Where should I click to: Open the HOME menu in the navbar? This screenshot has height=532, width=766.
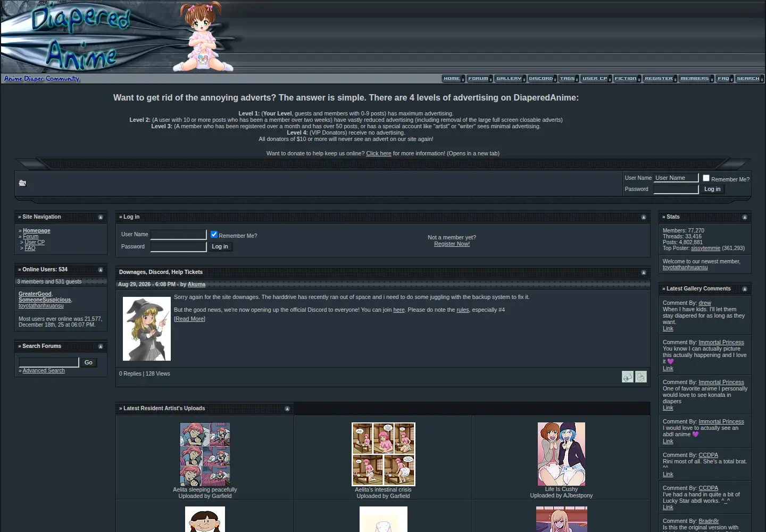pos(453,79)
